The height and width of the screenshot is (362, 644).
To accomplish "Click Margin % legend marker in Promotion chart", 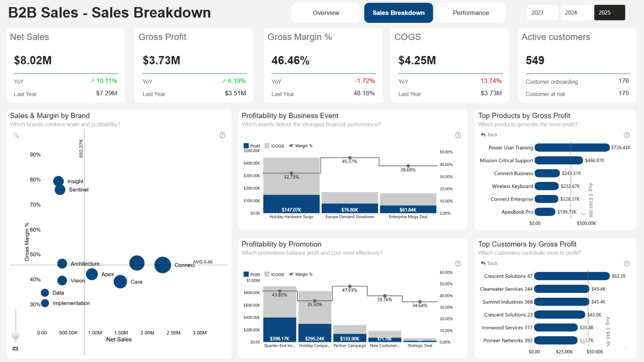I will pyautogui.click(x=291, y=274).
